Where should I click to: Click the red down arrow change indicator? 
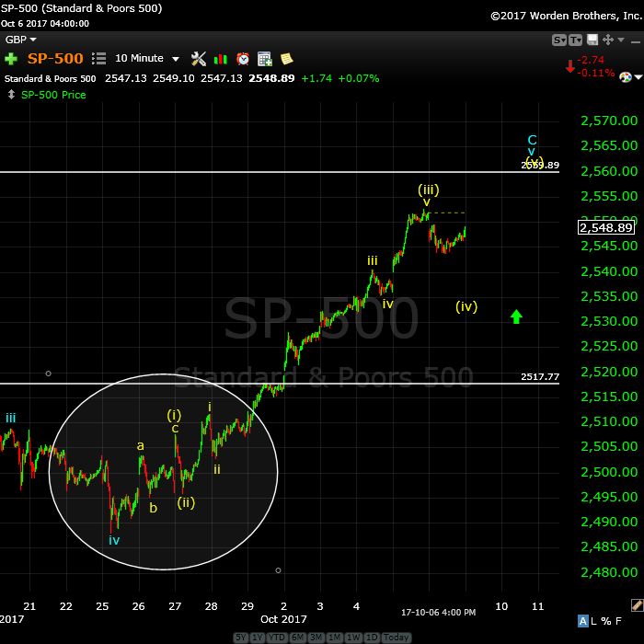(x=569, y=66)
